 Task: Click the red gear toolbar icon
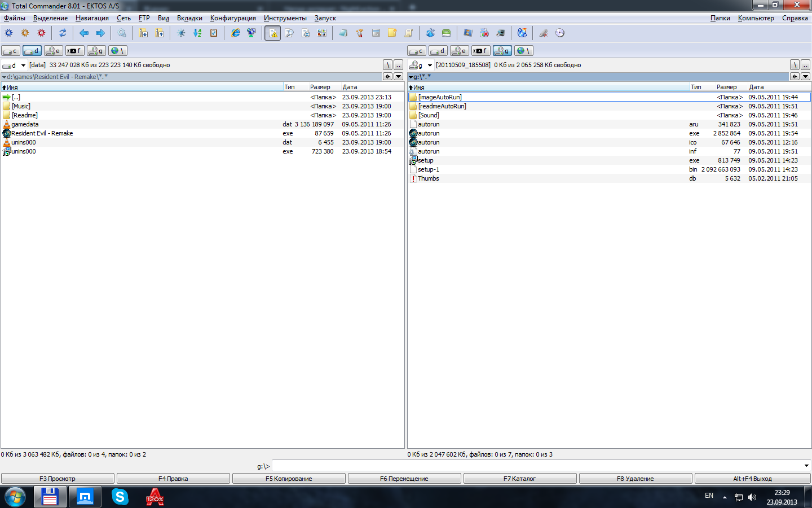pos(41,33)
